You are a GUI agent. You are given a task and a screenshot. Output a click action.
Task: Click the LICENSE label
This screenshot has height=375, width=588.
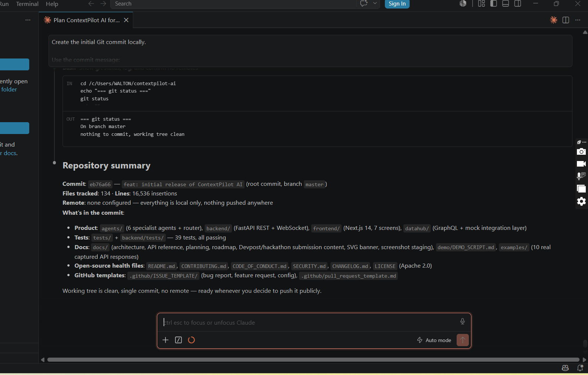pyautogui.click(x=385, y=266)
